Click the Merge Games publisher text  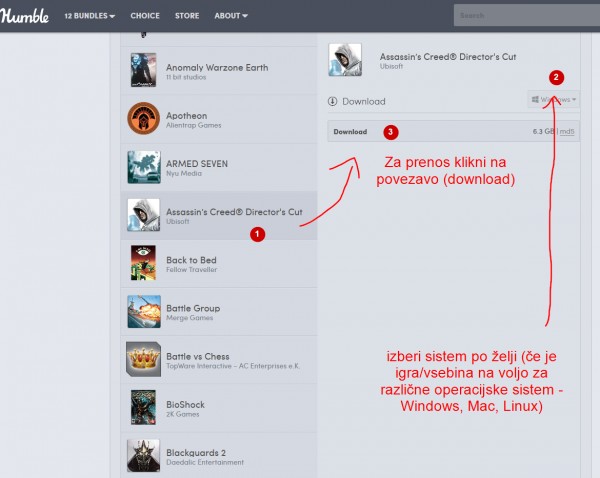[189, 318]
